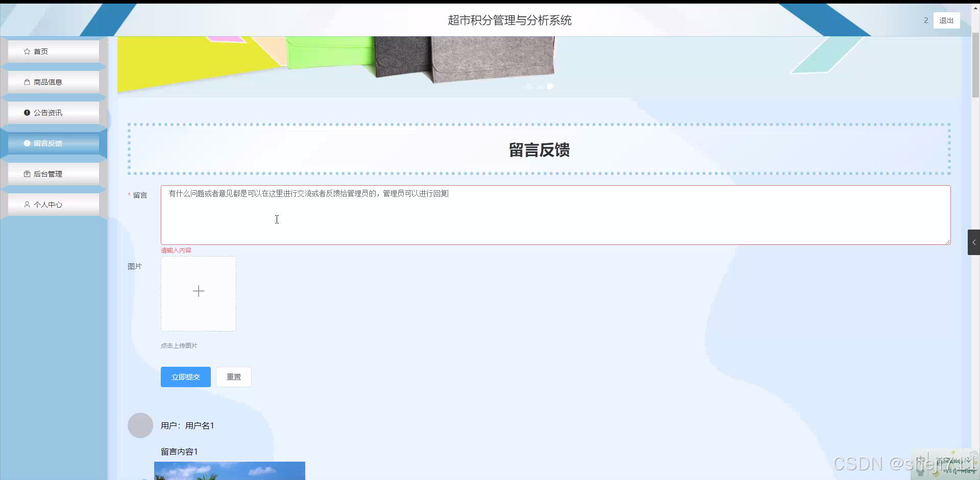980x480 pixels.
Task: Activate the highlighted third carousel dot
Action: [550, 87]
